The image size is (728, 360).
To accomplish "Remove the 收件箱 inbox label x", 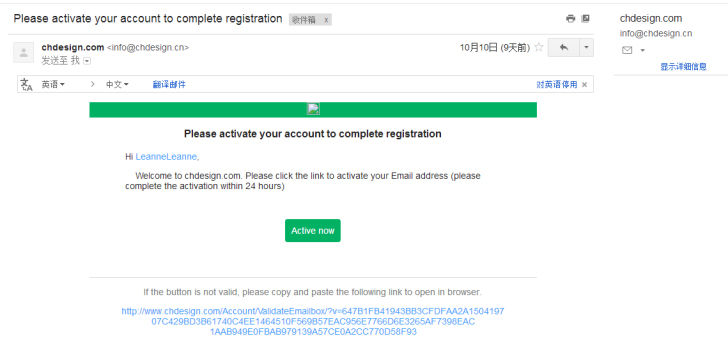I will 326,20.
